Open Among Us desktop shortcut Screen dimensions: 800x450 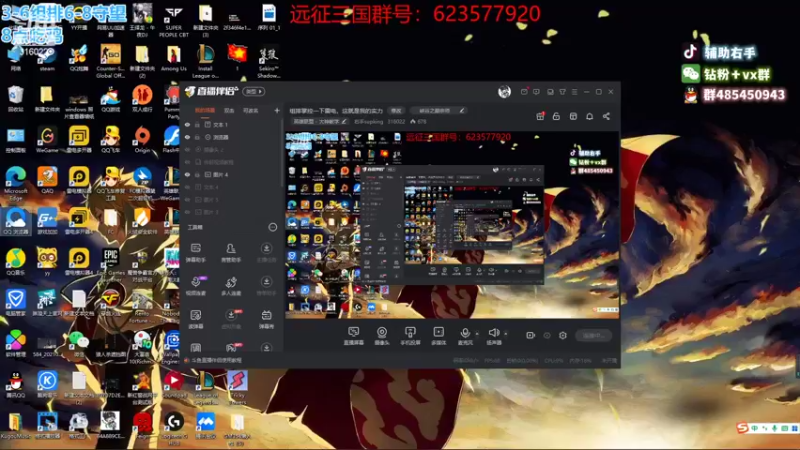(x=173, y=58)
